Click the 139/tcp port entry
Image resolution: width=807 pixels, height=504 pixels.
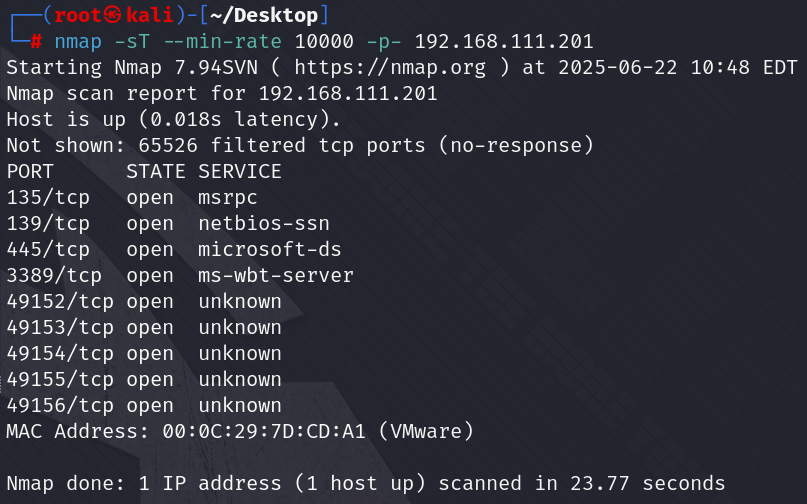click(x=48, y=223)
